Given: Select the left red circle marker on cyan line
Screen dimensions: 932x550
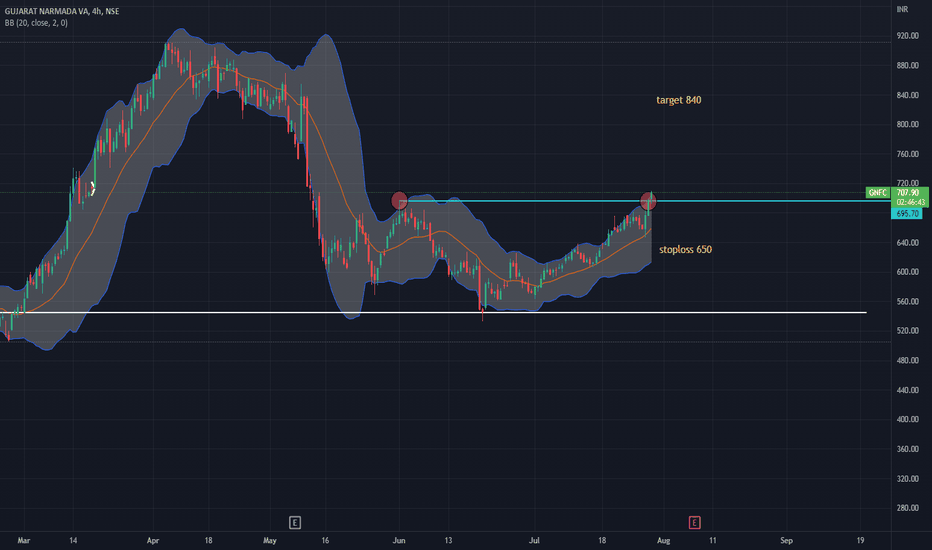Looking at the screenshot, I should [x=399, y=200].
